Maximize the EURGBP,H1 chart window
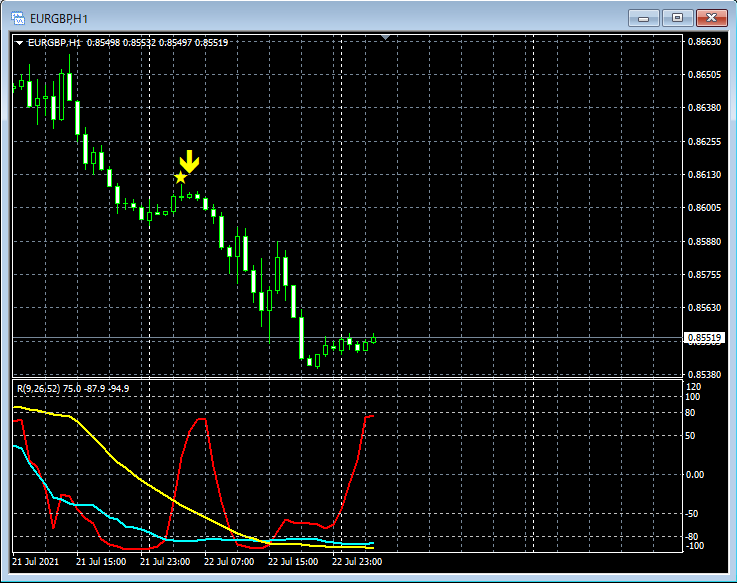737x583 pixels. 677,18
